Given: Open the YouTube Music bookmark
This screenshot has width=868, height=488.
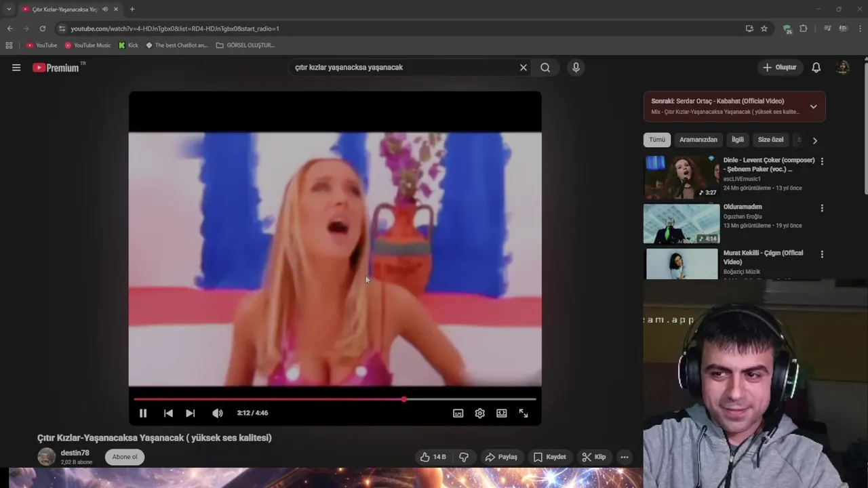Looking at the screenshot, I should [88, 45].
